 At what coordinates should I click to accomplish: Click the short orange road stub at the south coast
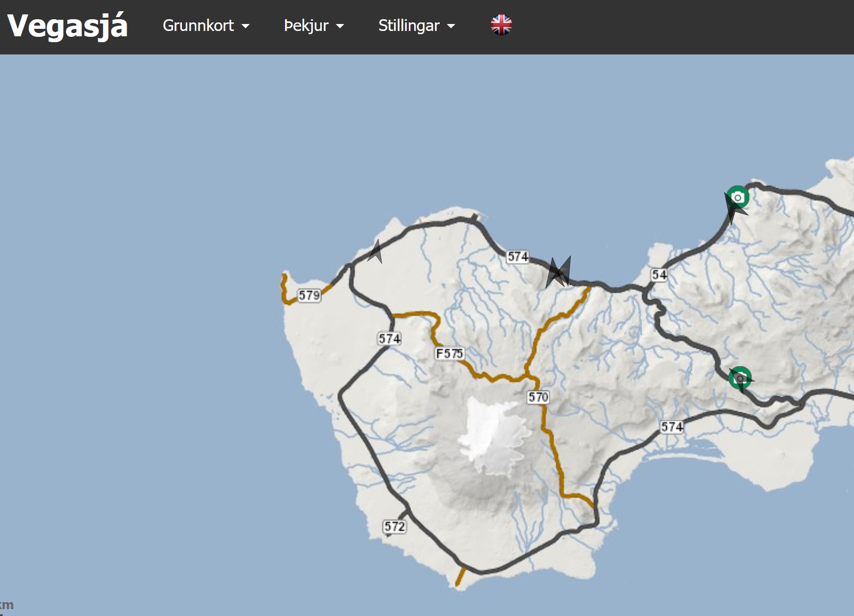(460, 578)
